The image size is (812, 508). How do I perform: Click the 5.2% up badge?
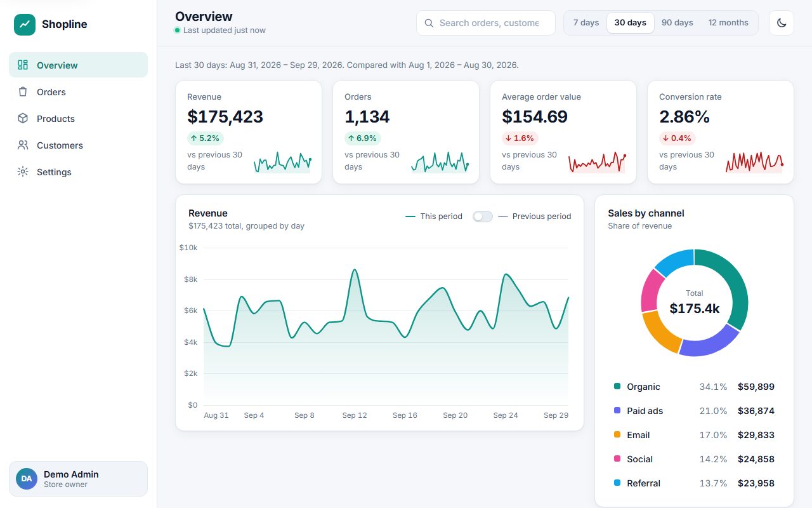tap(206, 138)
